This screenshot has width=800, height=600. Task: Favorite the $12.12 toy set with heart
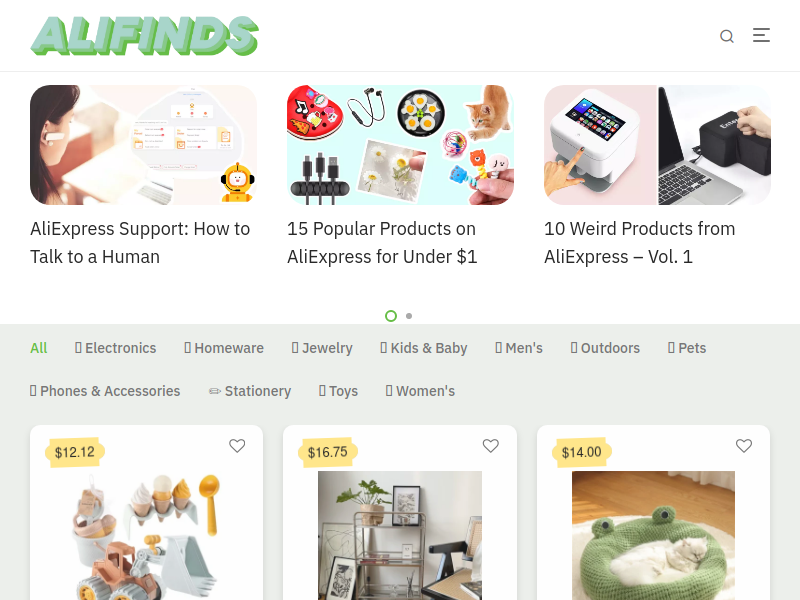pyautogui.click(x=237, y=446)
